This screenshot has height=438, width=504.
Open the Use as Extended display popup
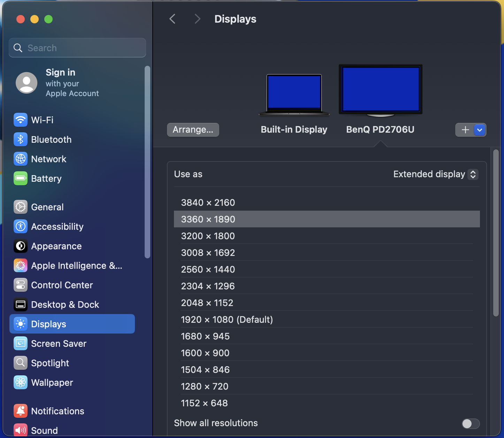(436, 174)
